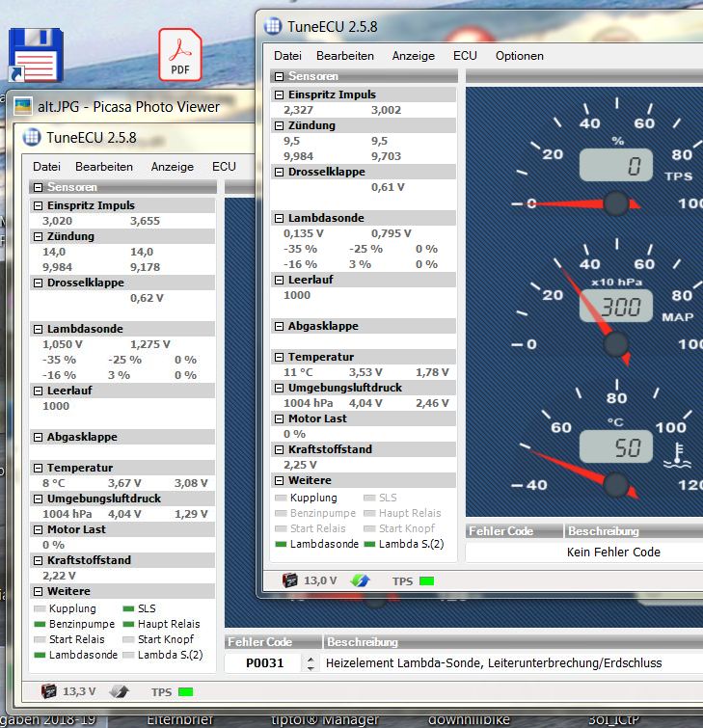Open the Optionen menu
This screenshot has height=728, width=703.
click(519, 56)
